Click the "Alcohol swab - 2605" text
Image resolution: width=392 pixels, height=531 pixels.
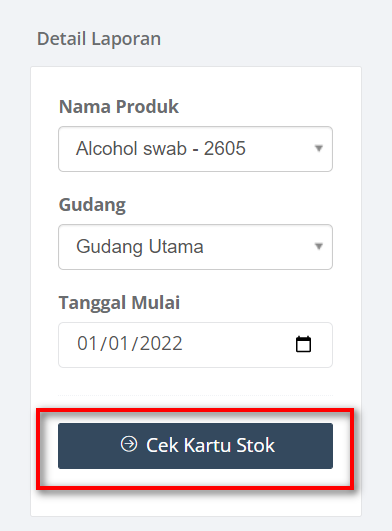(161, 148)
